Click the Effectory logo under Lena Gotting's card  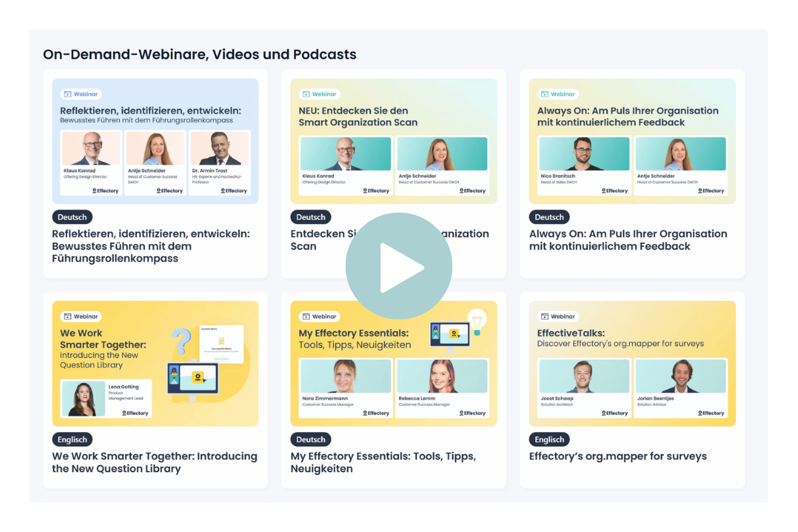point(135,413)
